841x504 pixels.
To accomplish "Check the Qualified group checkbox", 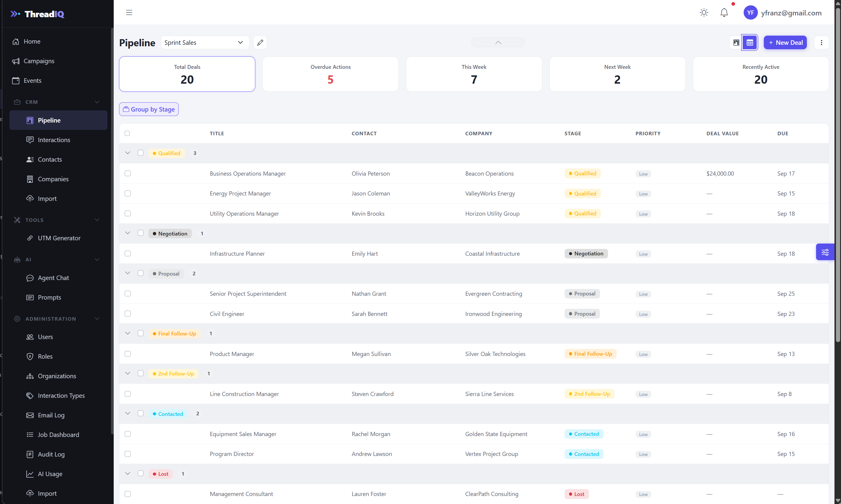I will tap(141, 153).
